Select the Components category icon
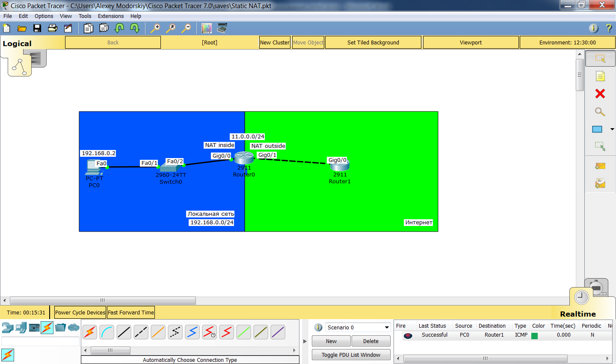The width and height of the screenshot is (616, 364). point(34,328)
